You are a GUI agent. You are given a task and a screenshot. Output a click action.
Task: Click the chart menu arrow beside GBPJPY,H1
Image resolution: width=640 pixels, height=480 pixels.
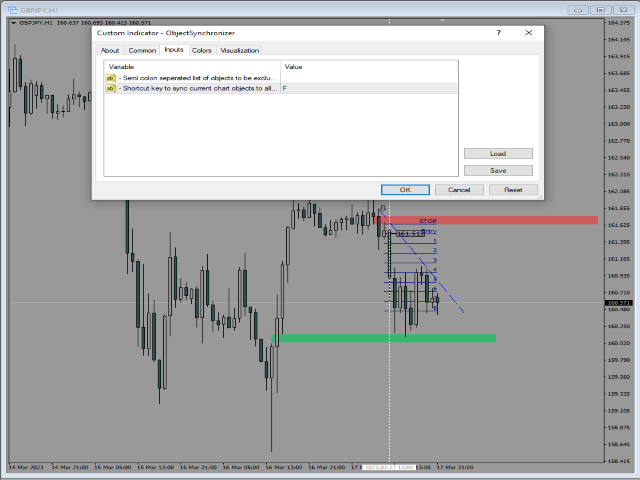tap(13, 23)
